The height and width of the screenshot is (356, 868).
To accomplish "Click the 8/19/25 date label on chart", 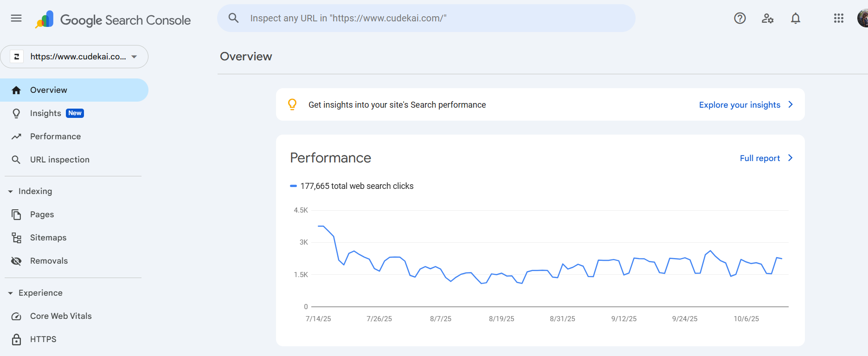I will 502,319.
